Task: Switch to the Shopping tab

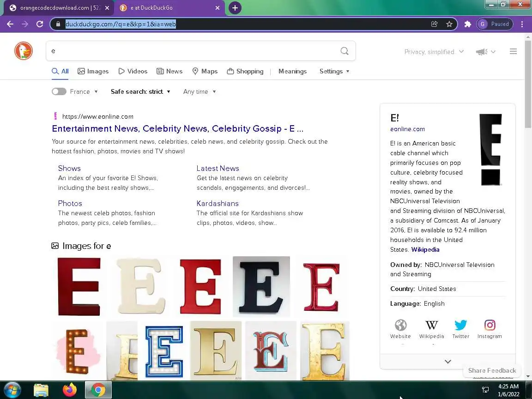Action: (x=245, y=71)
